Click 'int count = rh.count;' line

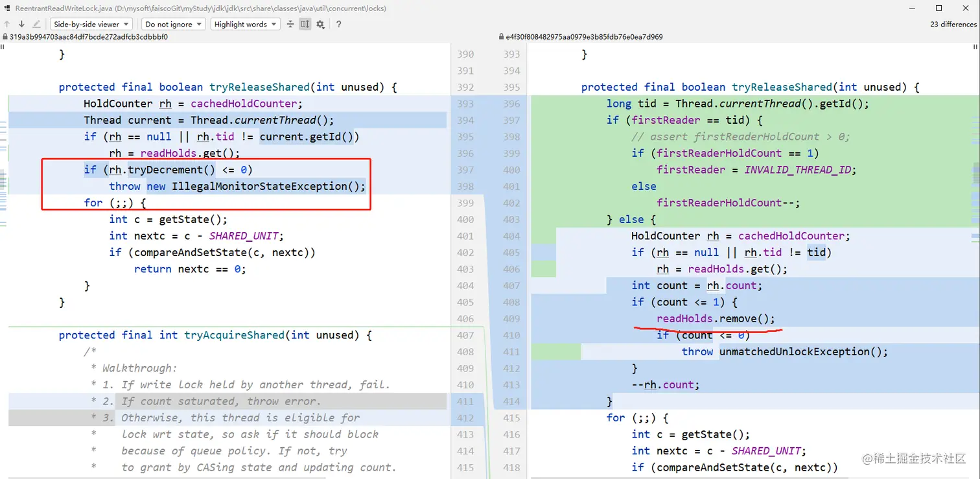(x=697, y=286)
